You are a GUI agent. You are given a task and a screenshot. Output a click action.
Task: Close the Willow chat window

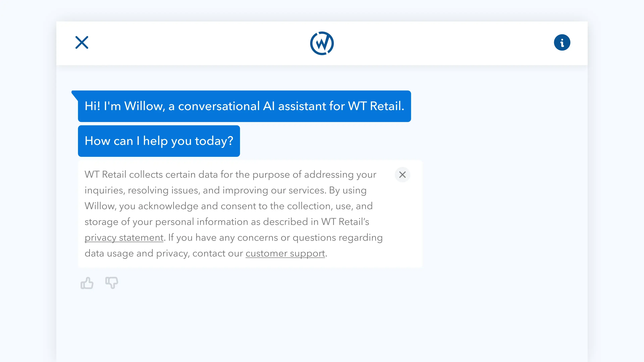(x=82, y=42)
